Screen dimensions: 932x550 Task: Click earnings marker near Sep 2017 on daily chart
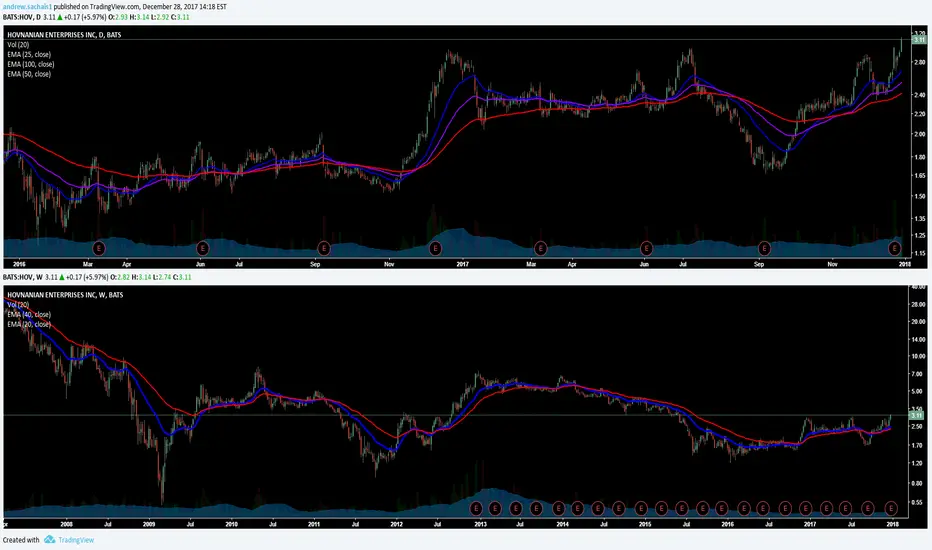point(764,248)
